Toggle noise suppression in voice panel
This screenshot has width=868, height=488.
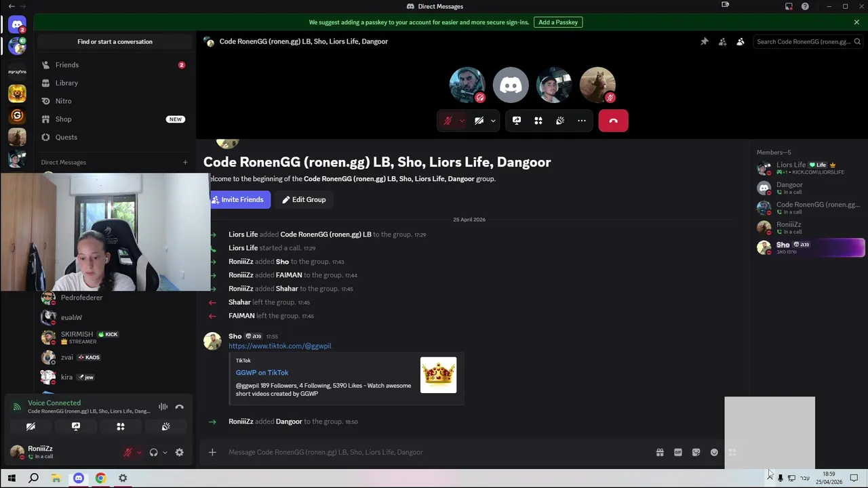coord(163,407)
